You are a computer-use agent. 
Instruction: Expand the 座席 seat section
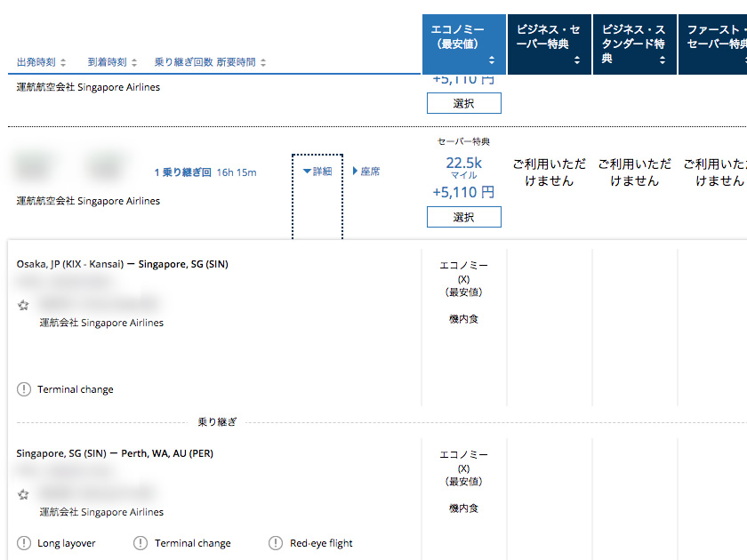(x=365, y=172)
